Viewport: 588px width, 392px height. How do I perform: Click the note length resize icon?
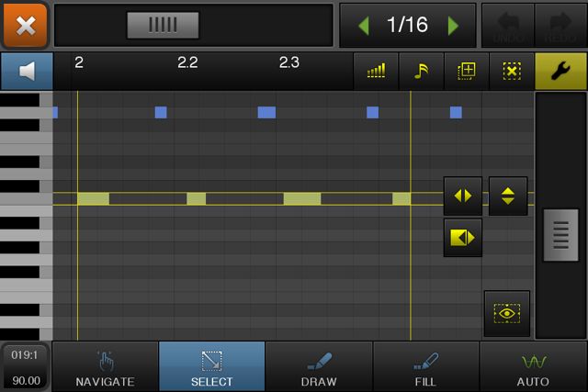pyautogui.click(x=463, y=238)
